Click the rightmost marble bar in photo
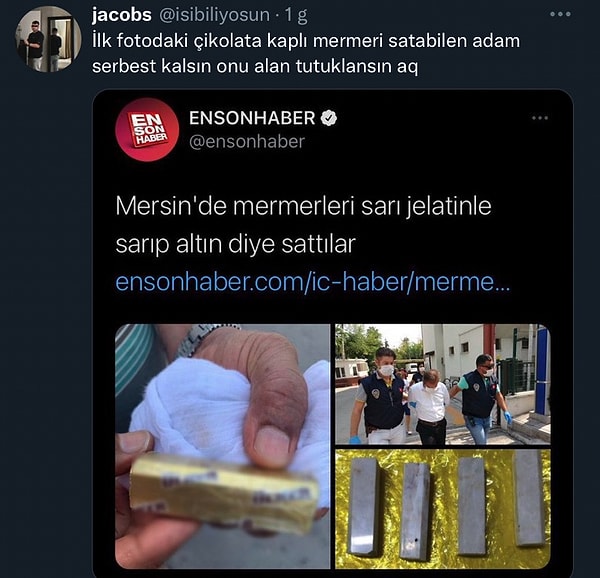Image resolution: width=600 pixels, height=578 pixels. tap(529, 497)
